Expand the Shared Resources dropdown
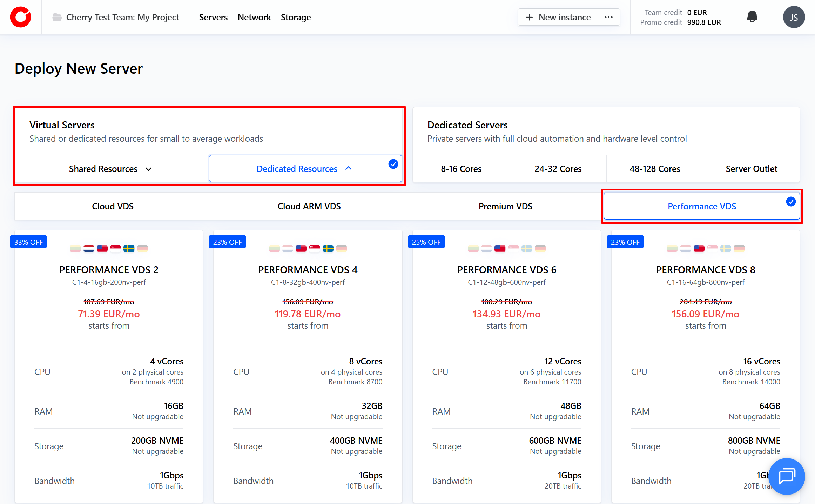815x504 pixels. click(x=148, y=169)
